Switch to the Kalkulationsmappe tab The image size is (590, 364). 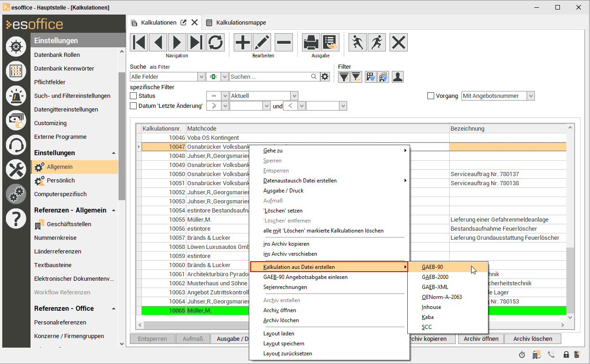(x=236, y=22)
